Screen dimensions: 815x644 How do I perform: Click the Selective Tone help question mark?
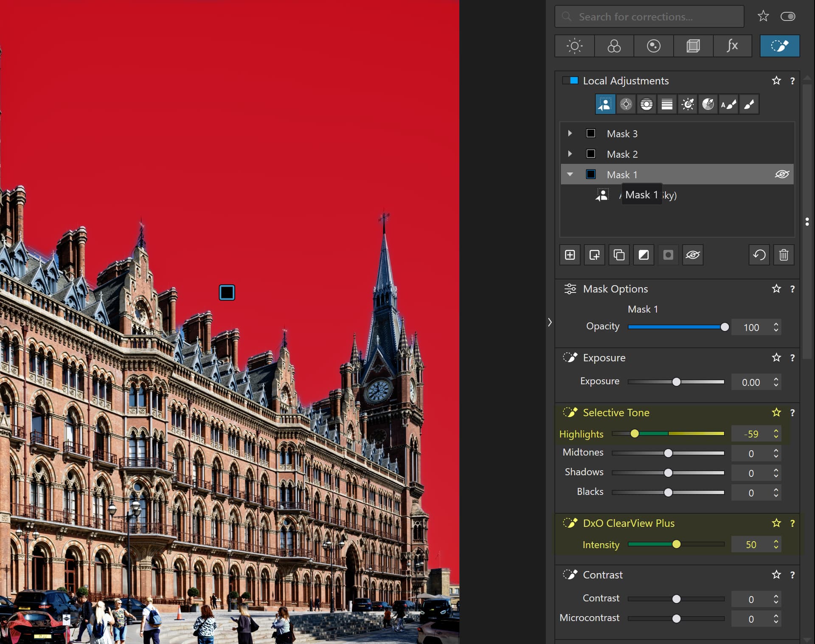click(x=792, y=413)
